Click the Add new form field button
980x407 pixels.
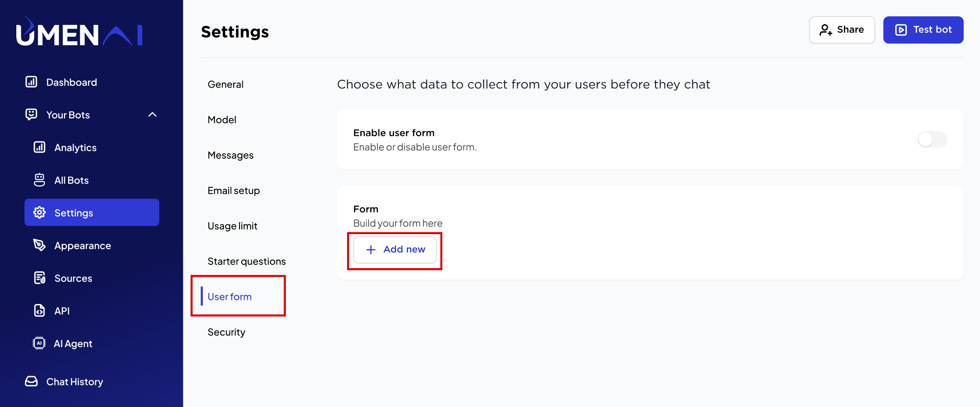395,250
